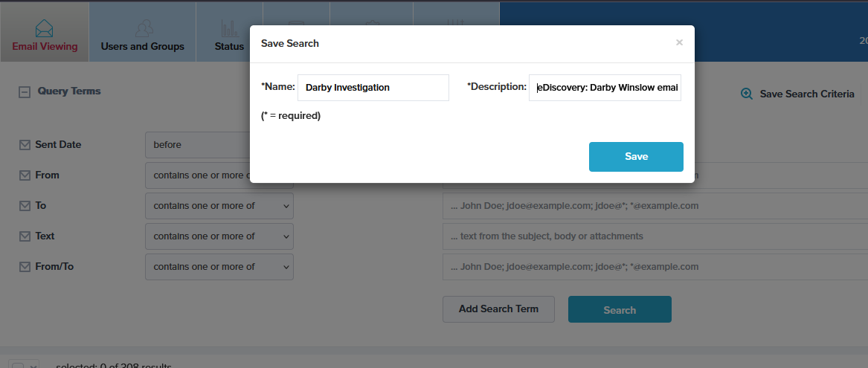Uncheck the Sent Date checkbox
This screenshot has height=368, width=868.
pyautogui.click(x=25, y=145)
